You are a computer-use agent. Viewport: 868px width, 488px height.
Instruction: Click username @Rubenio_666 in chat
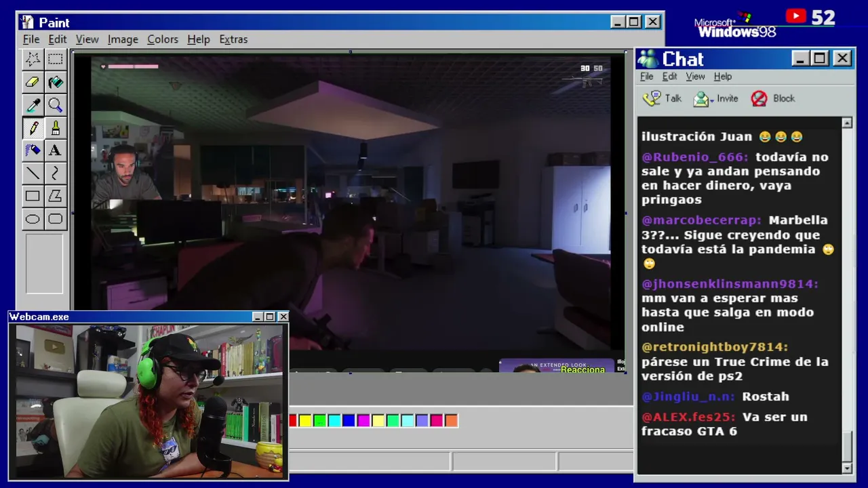tap(694, 157)
